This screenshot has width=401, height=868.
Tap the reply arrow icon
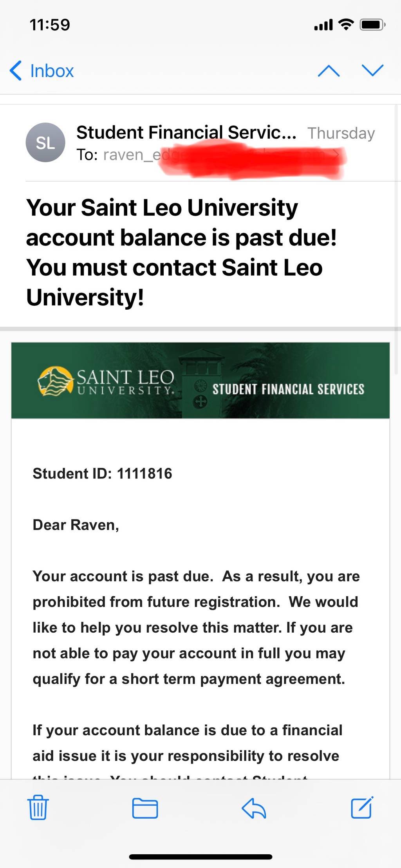(254, 808)
